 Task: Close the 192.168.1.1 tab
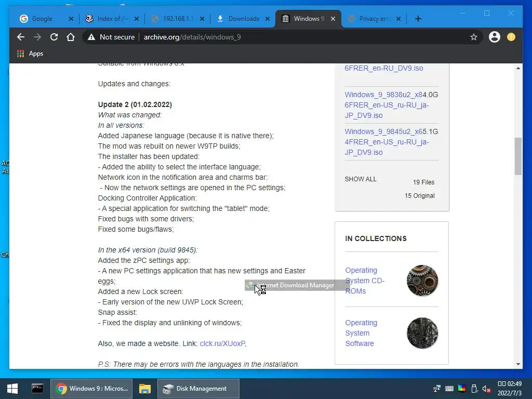[202, 19]
